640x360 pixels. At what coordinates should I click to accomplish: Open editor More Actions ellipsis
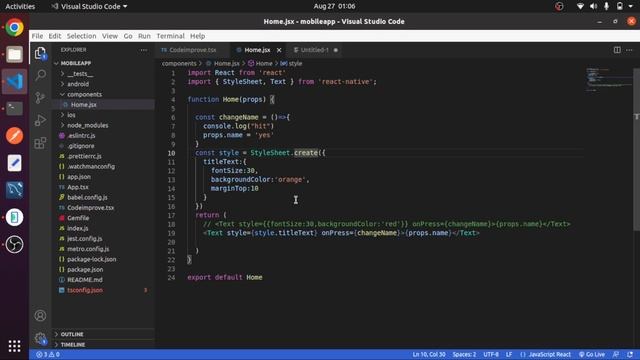629,50
